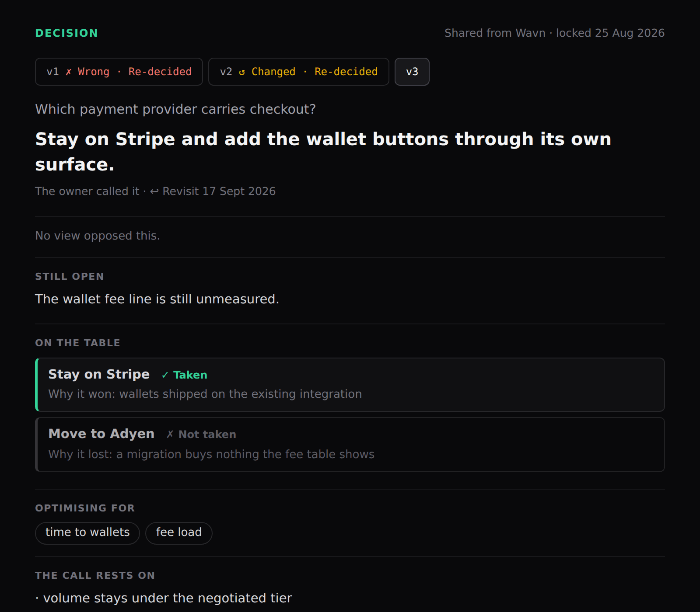The height and width of the screenshot is (612, 700).
Task: Click 'The owner called it' text
Action: coord(87,191)
